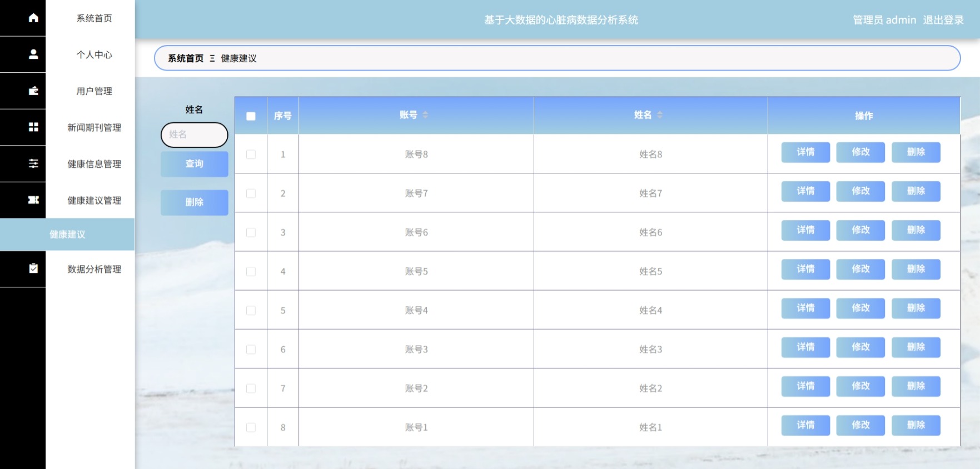Open 详情 for 姓名1
The image size is (980, 469).
click(805, 425)
